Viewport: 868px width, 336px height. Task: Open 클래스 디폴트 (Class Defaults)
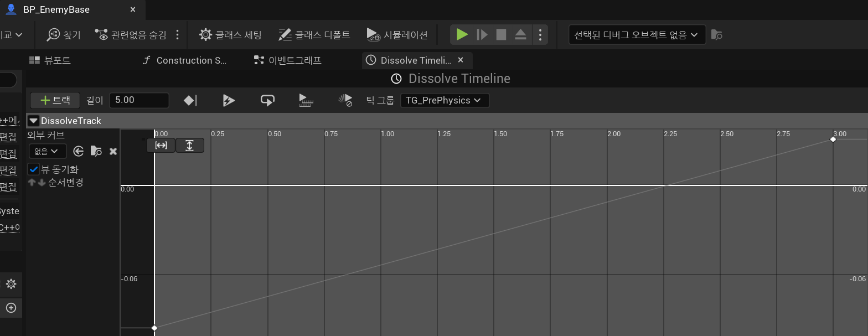pos(314,35)
